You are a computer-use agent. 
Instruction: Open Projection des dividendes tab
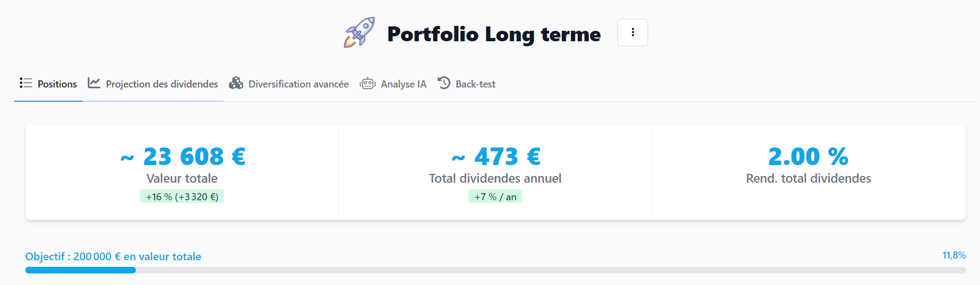click(x=153, y=84)
